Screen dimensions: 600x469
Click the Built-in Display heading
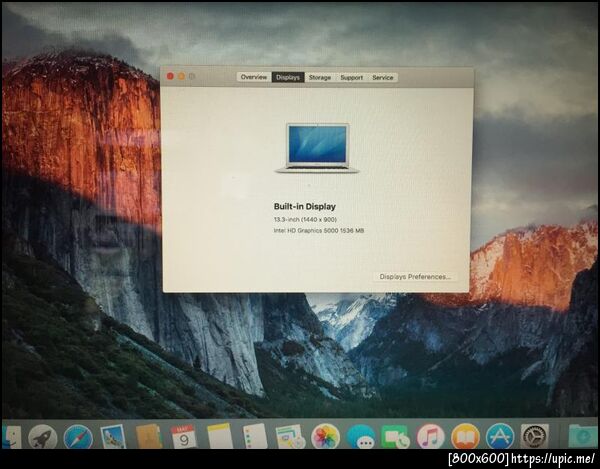[305, 207]
